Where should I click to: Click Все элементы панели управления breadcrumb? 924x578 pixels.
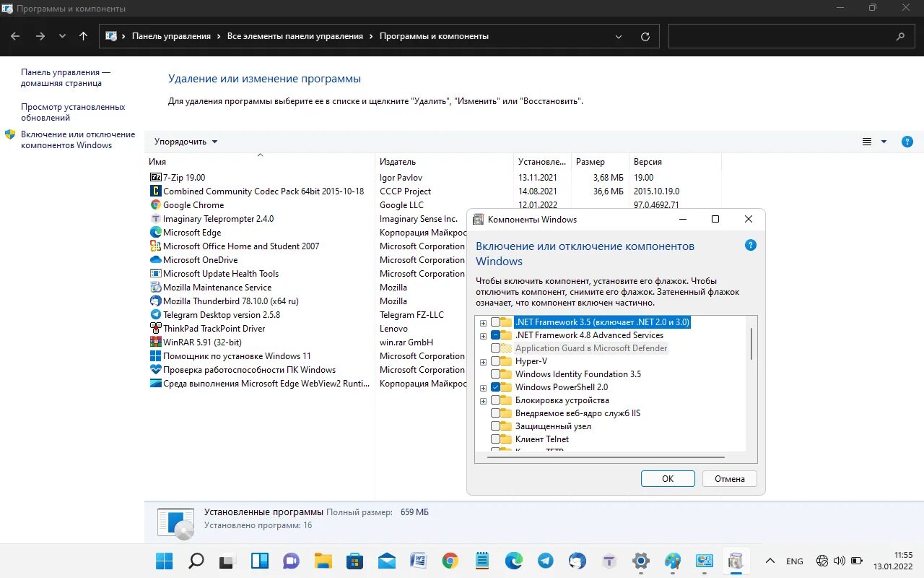[295, 36]
